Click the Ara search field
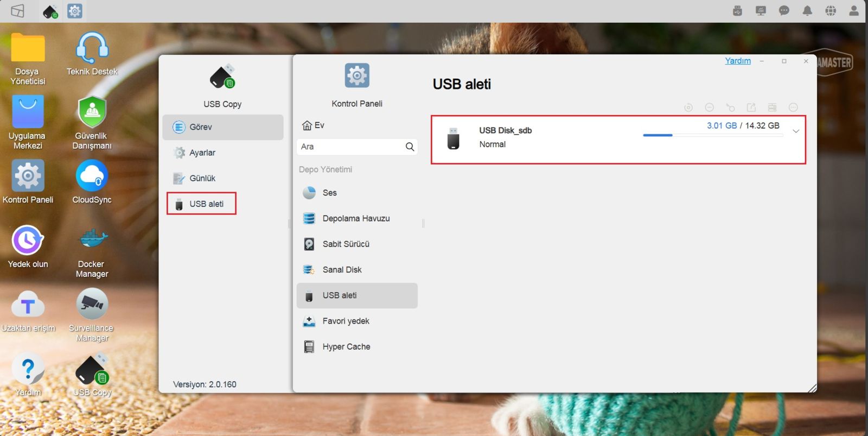The image size is (868, 436). [x=351, y=147]
